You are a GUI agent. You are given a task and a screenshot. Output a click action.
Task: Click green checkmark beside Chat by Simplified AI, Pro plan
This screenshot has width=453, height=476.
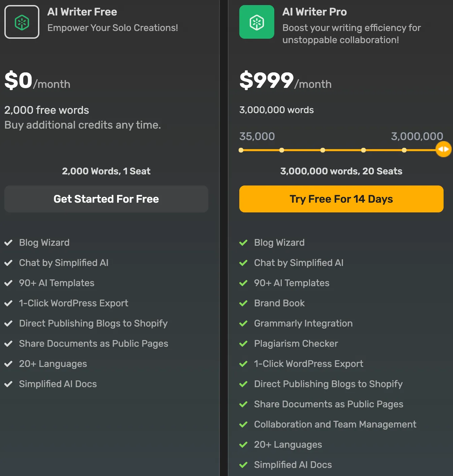243,263
